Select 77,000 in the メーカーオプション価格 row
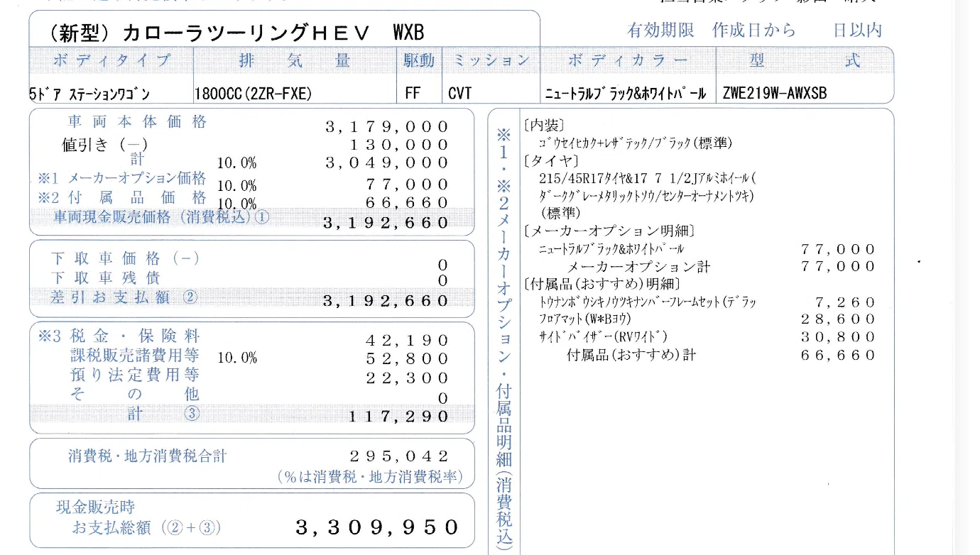The height and width of the screenshot is (555, 980). [x=407, y=185]
